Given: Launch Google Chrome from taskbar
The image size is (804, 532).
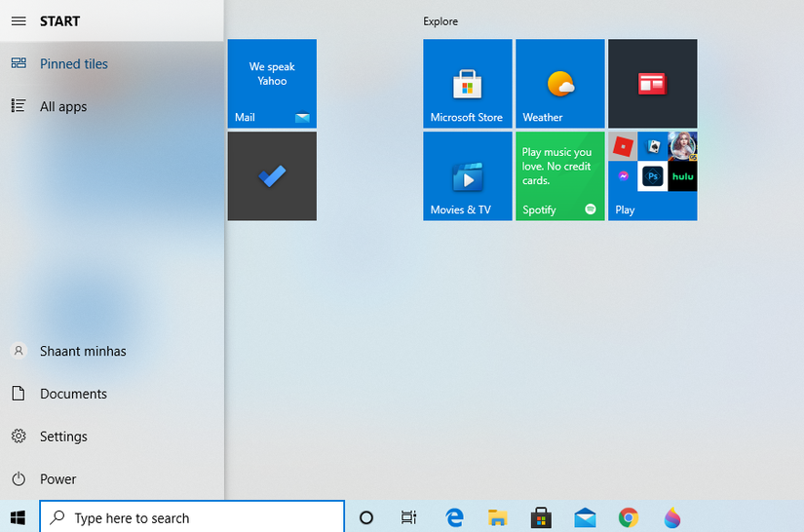Looking at the screenshot, I should click(629, 517).
